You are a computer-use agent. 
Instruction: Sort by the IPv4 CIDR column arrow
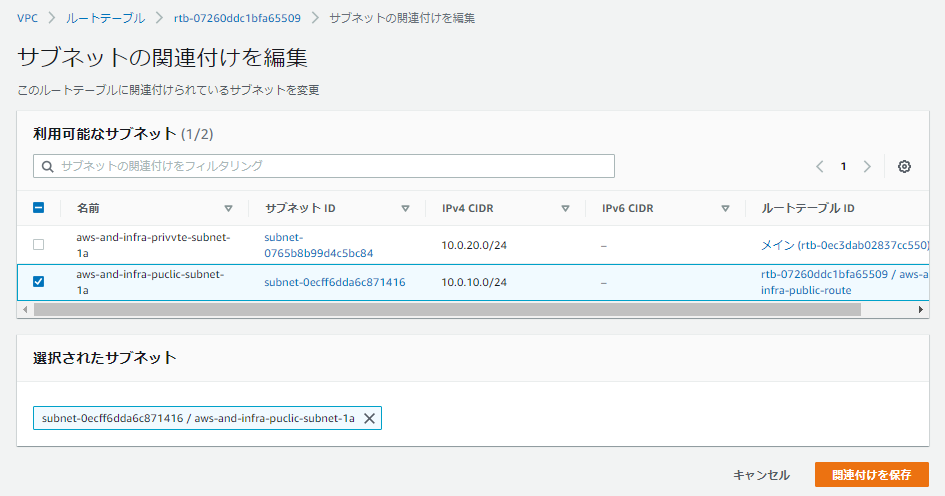click(565, 208)
